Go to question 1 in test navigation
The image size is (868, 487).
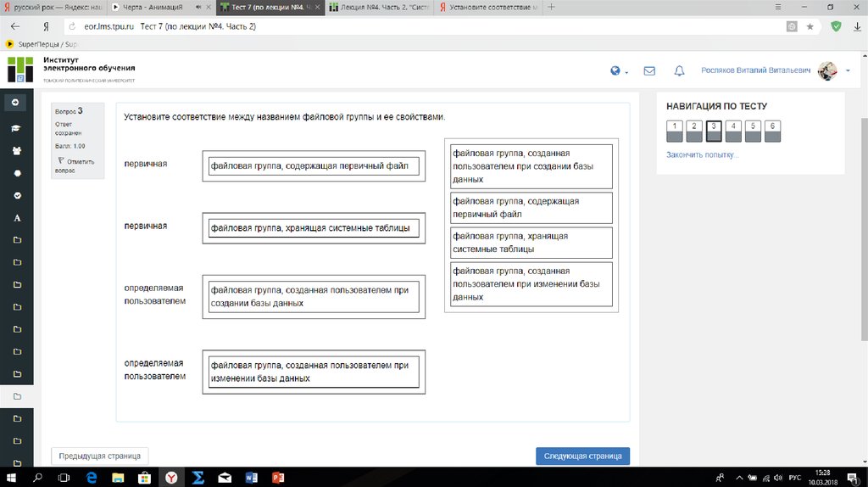674,132
